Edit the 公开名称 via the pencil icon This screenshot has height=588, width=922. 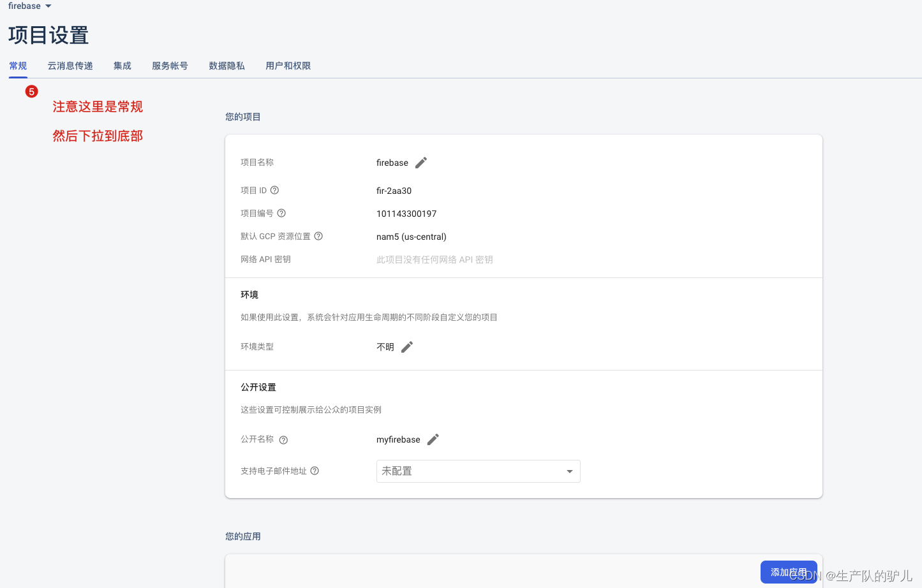pos(433,439)
